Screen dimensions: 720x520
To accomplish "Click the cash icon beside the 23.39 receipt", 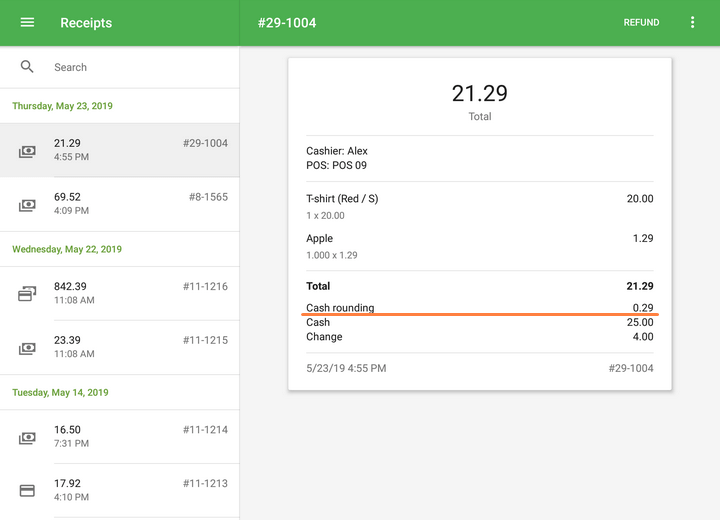I will pyautogui.click(x=27, y=348).
